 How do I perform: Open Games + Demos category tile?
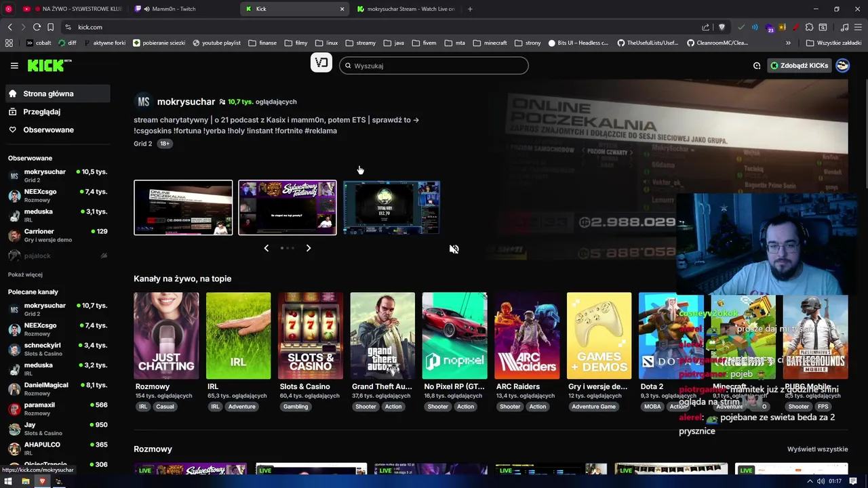(599, 335)
